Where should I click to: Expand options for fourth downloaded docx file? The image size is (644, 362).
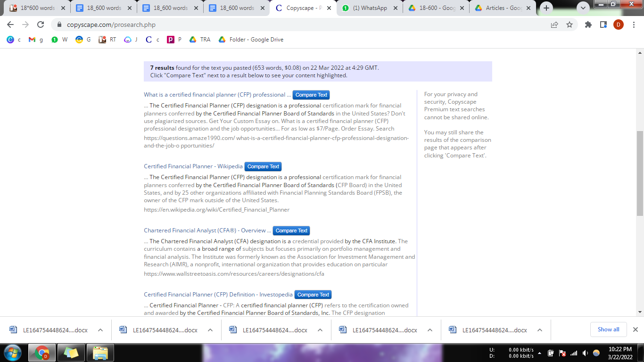click(x=430, y=330)
